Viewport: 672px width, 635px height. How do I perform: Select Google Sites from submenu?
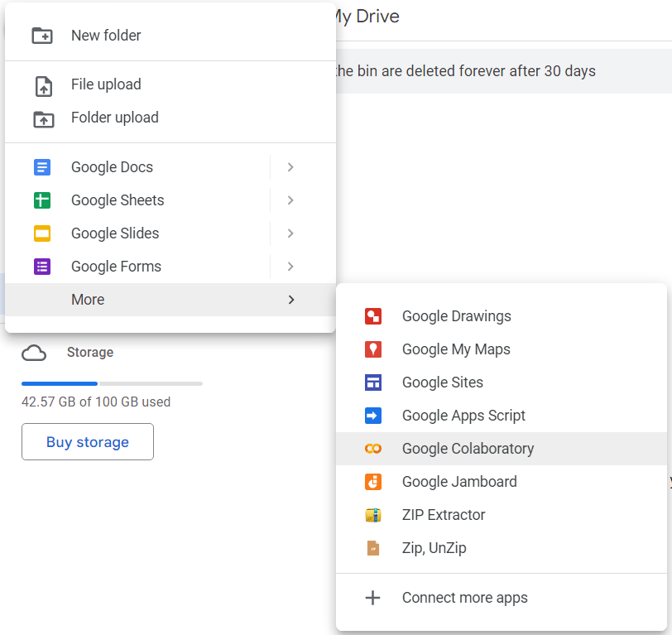point(502,382)
